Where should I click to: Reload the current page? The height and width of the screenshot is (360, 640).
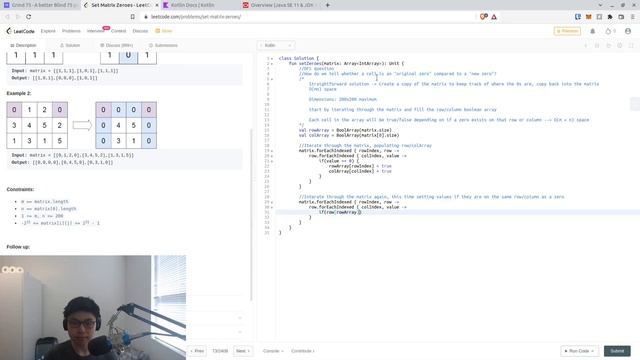(x=29, y=17)
